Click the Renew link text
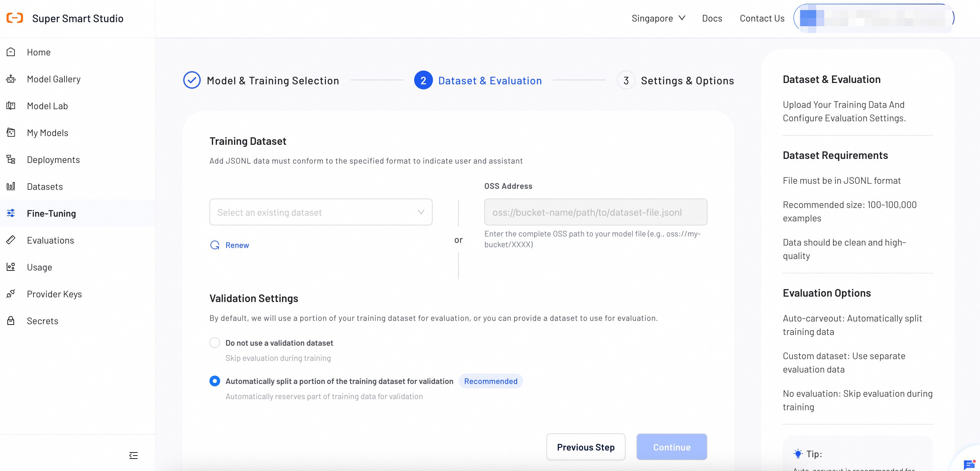 (237, 245)
